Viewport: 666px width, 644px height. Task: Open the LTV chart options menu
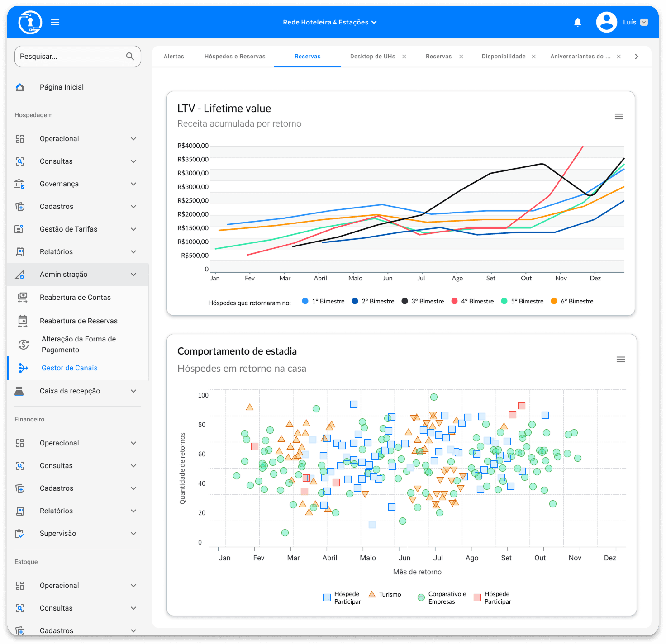click(x=618, y=117)
